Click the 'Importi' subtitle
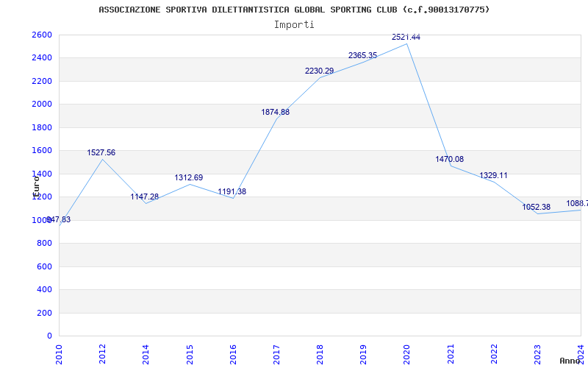The image size is (588, 368). [294, 25]
